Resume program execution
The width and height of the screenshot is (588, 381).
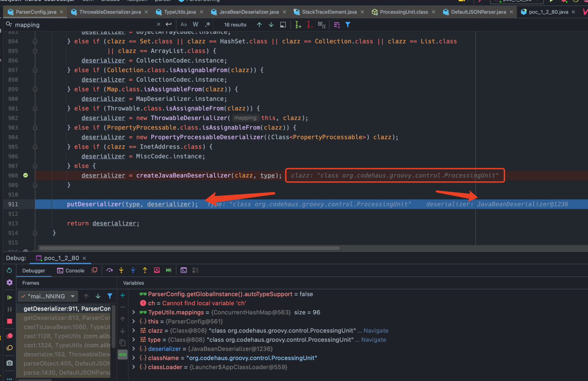[x=9, y=297]
